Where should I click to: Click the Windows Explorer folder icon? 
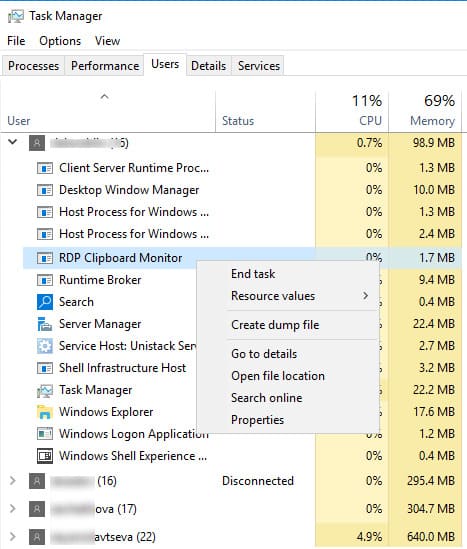(x=45, y=412)
